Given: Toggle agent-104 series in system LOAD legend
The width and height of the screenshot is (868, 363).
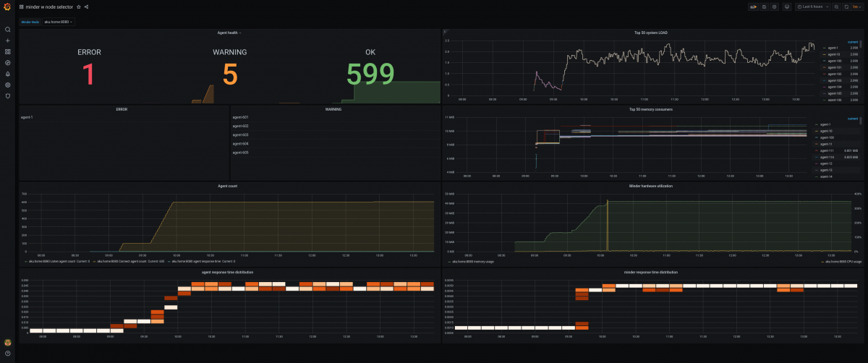Looking at the screenshot, I should pyautogui.click(x=833, y=87).
